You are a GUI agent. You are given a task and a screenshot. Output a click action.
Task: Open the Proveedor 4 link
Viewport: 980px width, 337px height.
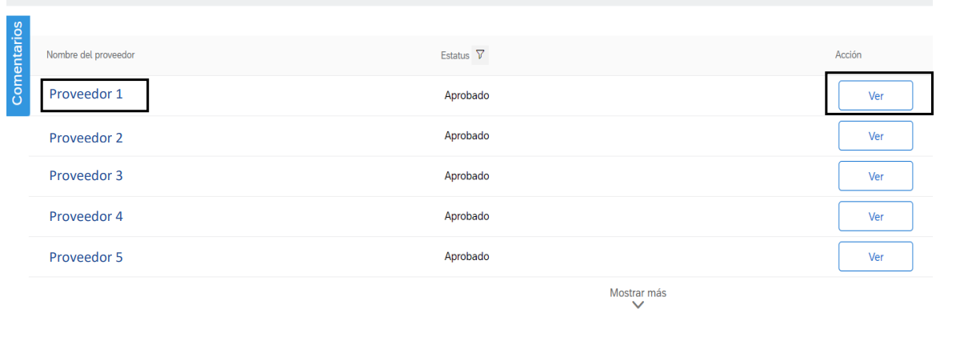click(x=86, y=216)
